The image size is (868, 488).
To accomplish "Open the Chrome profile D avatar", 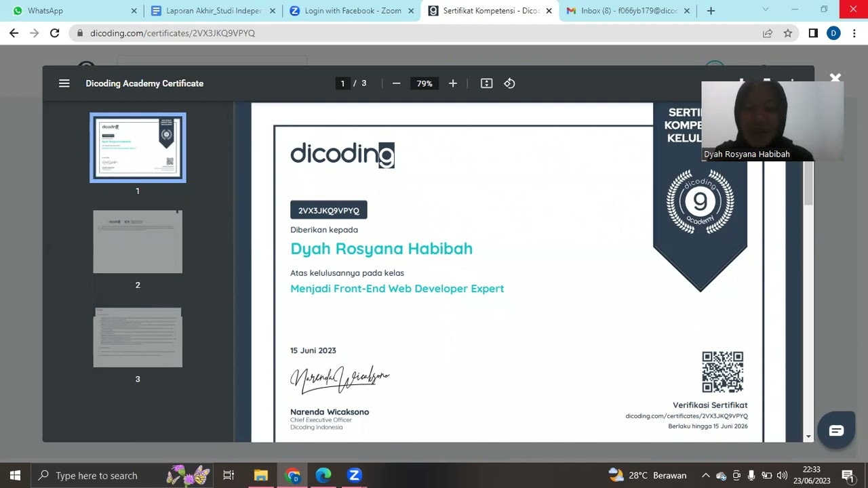I will [x=833, y=33].
